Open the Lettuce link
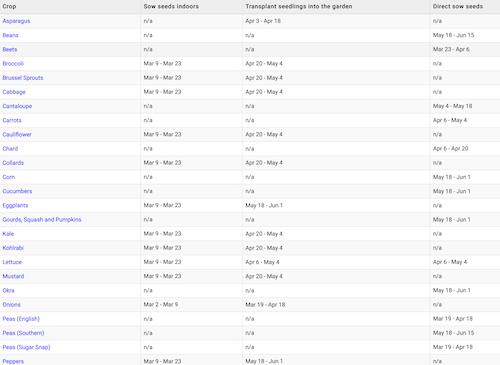This screenshot has width=500, height=365. (x=12, y=262)
